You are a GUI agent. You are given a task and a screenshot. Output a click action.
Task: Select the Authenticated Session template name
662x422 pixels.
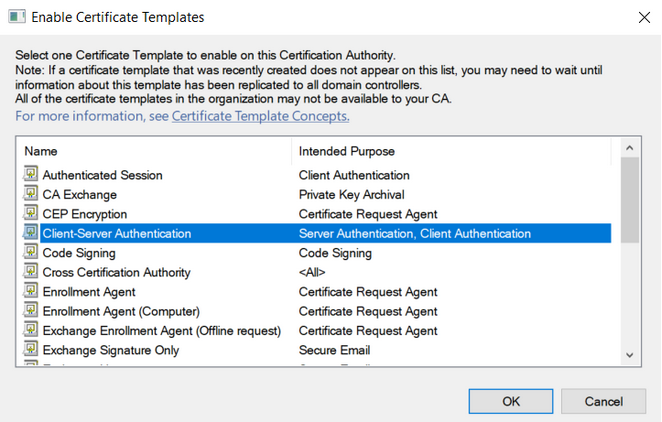(103, 175)
